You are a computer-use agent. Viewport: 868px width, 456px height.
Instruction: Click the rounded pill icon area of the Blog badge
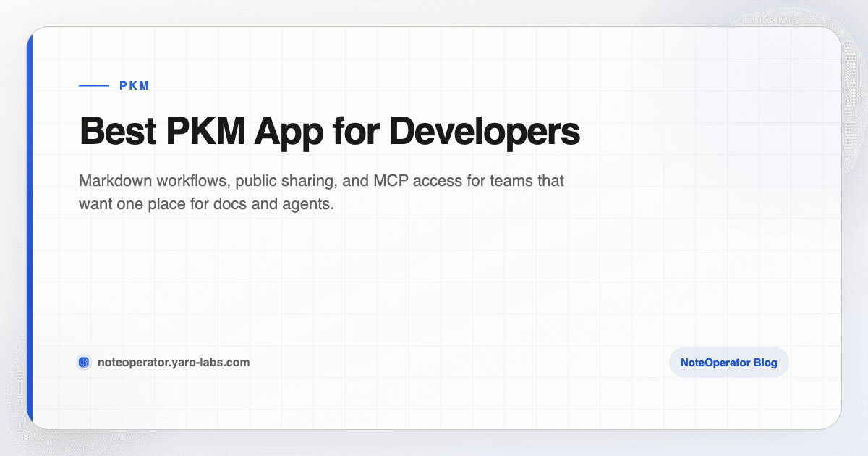point(728,362)
